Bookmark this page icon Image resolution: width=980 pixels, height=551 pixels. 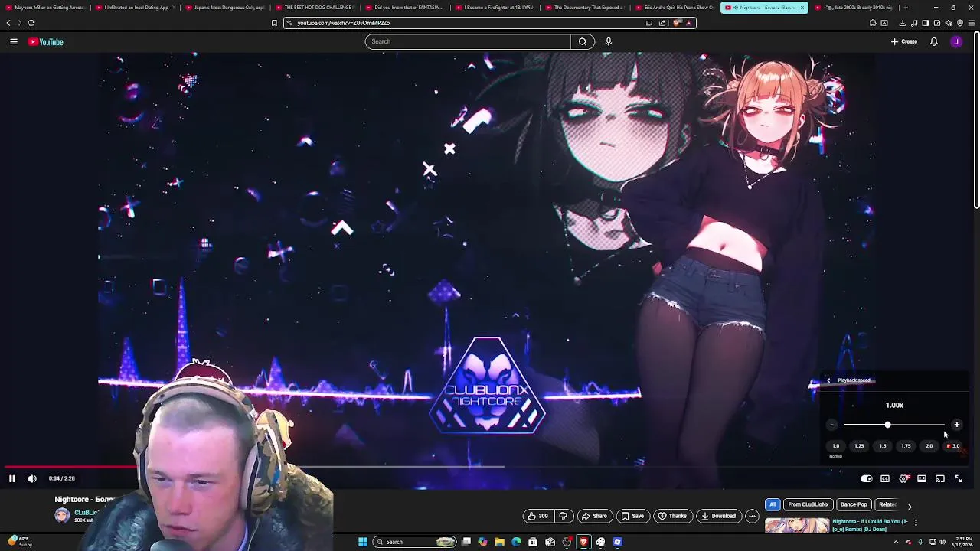(x=274, y=23)
